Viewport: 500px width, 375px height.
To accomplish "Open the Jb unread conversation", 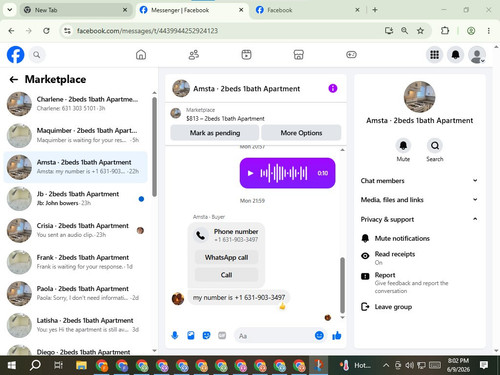I will [76, 199].
